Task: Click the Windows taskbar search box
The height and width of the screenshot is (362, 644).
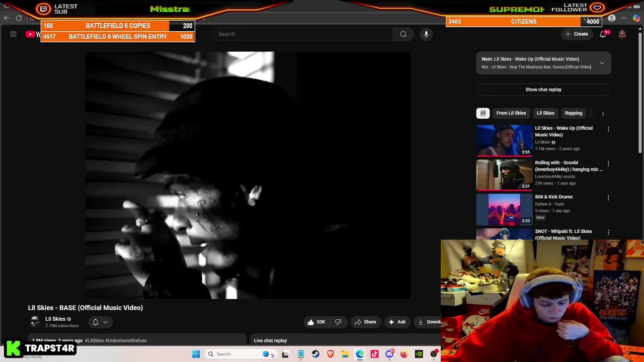Action: (x=240, y=354)
